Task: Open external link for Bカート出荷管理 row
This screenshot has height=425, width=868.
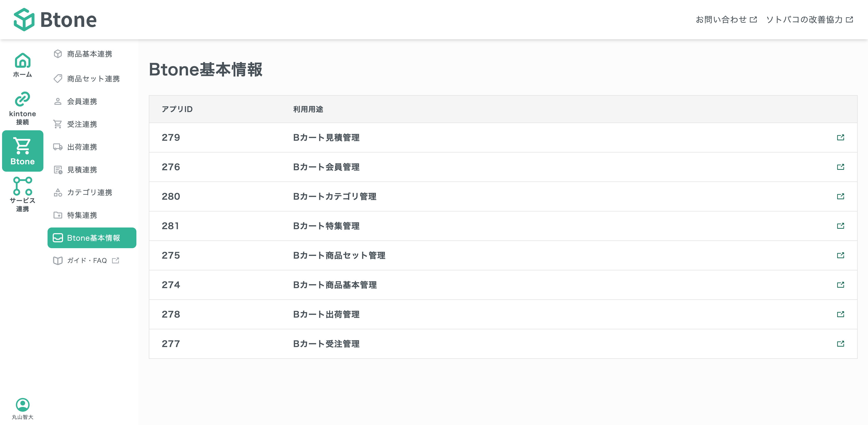Action: tap(841, 314)
